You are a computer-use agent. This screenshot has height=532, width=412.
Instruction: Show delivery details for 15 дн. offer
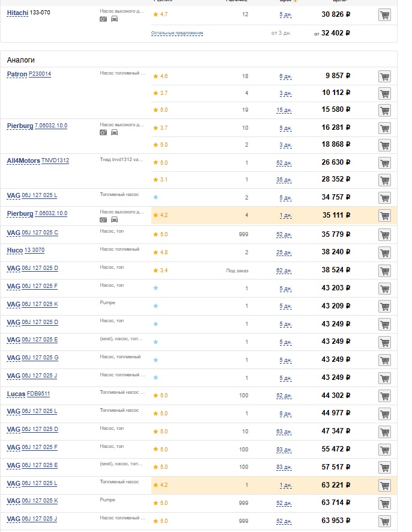284,110
